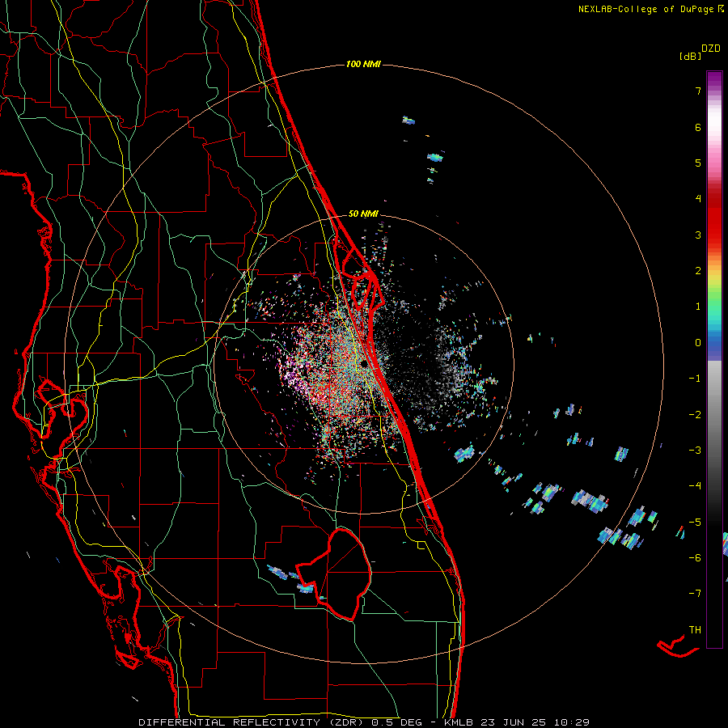Screen dimensions: 728x728
Task: Click the "6" value on the dB scale
Action: tap(698, 127)
